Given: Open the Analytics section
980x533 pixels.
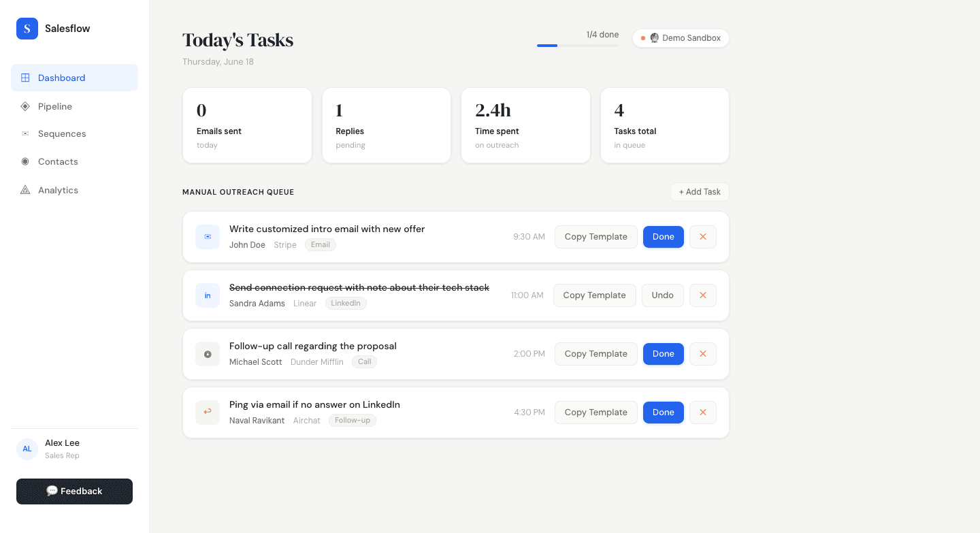Looking at the screenshot, I should [x=74, y=190].
